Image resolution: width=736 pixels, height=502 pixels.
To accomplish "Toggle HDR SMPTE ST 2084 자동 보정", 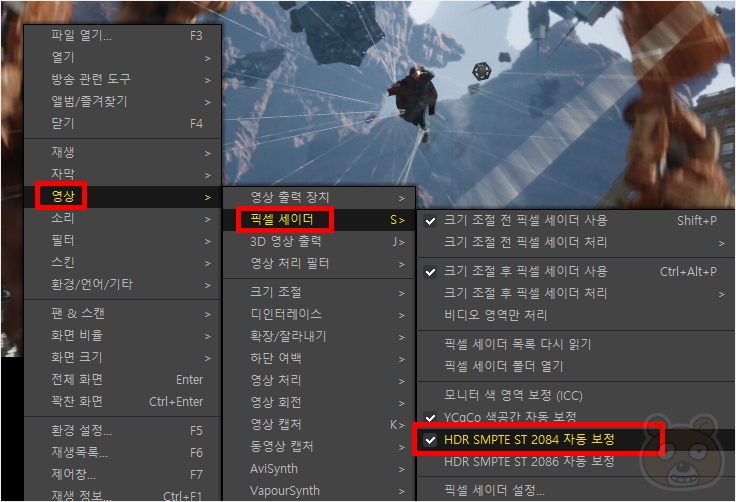I will [x=576, y=440].
